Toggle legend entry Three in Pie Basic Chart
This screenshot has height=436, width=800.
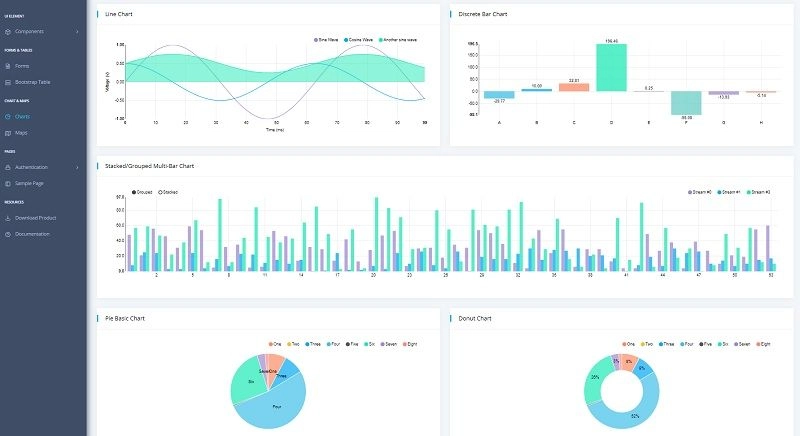313,344
